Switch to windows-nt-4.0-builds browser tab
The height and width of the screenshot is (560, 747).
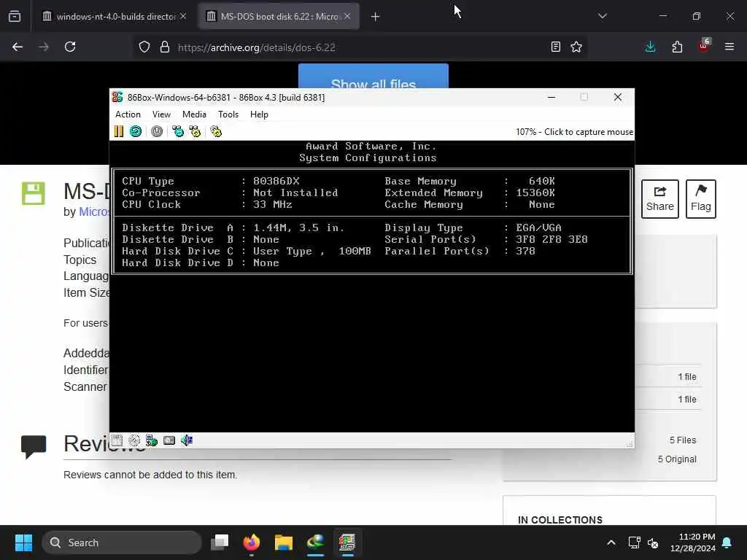[115, 16]
